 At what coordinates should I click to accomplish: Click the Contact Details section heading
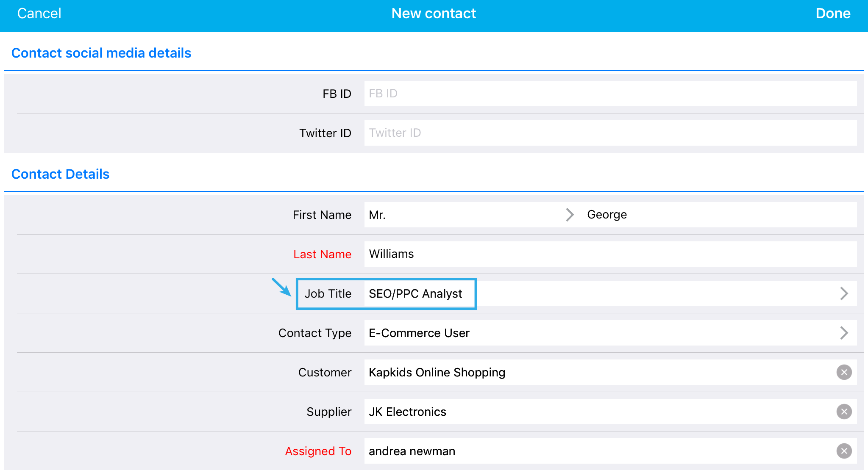tap(60, 174)
